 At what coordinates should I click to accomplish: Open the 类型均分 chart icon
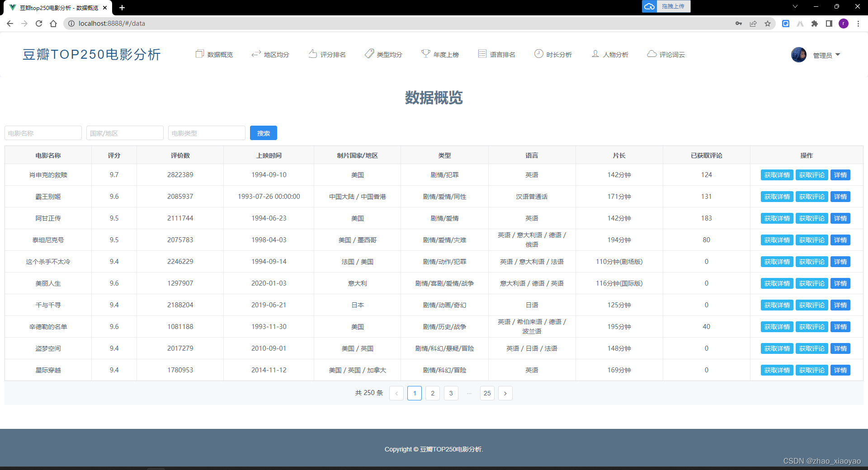click(369, 53)
